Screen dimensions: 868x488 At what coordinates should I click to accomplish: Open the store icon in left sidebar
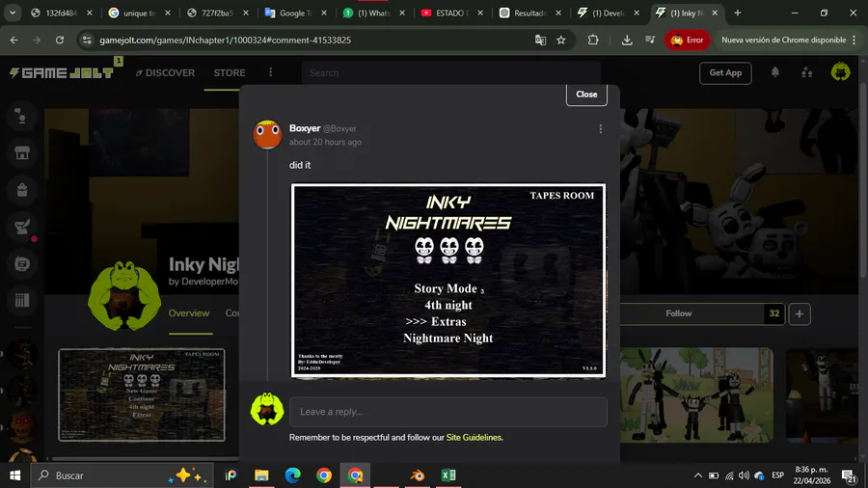pyautogui.click(x=22, y=153)
